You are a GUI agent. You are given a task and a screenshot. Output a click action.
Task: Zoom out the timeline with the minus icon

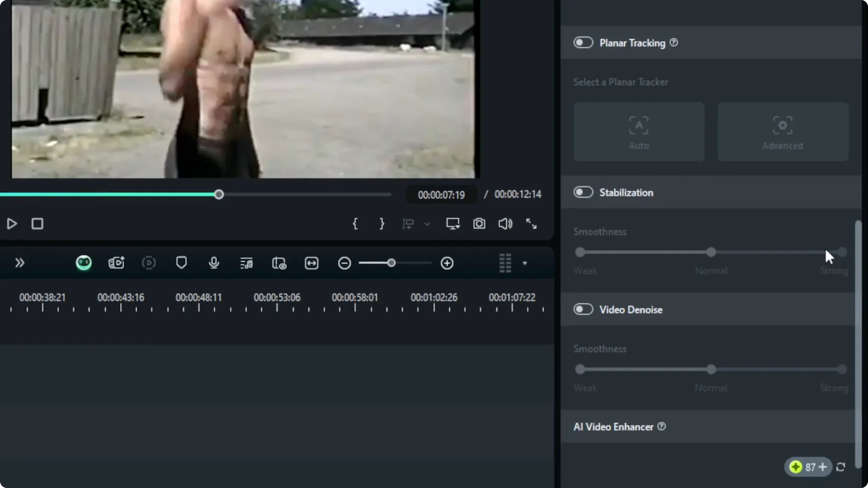pyautogui.click(x=344, y=263)
